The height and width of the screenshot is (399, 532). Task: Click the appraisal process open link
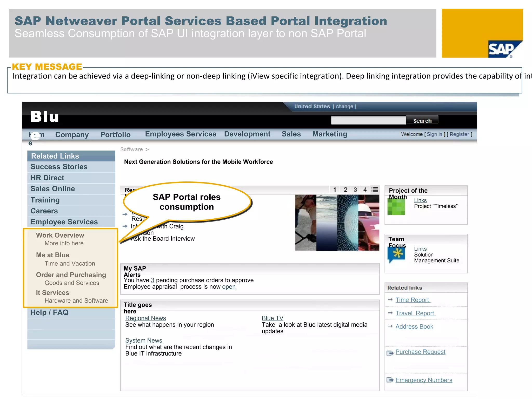coord(229,287)
